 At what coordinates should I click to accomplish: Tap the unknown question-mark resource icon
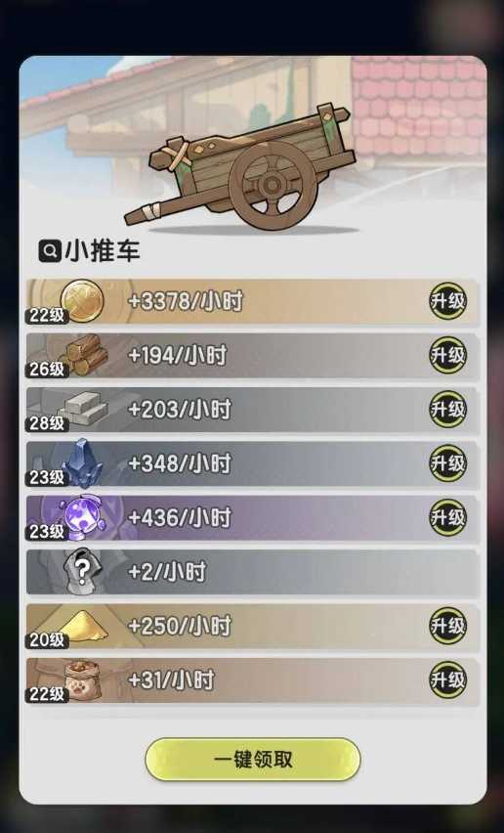[82, 571]
